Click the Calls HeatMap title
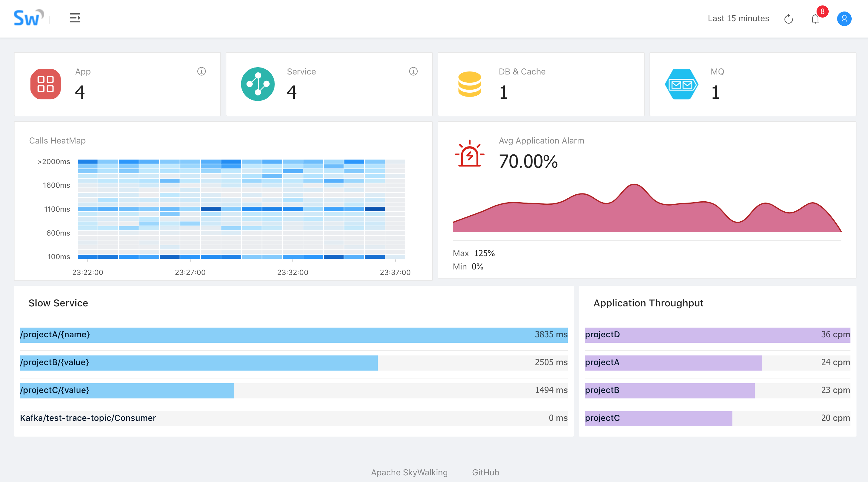Viewport: 868px width, 482px height. 57,140
